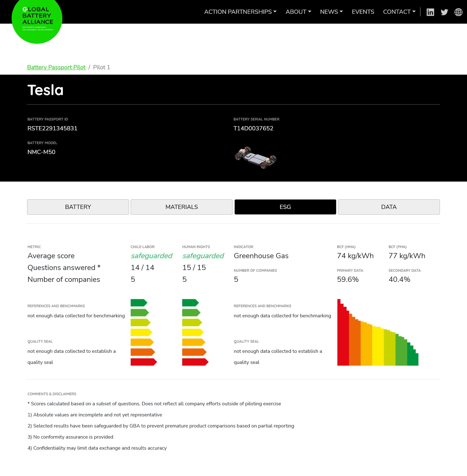Open the Twitter bird icon link
The height and width of the screenshot is (476, 467).
point(444,12)
